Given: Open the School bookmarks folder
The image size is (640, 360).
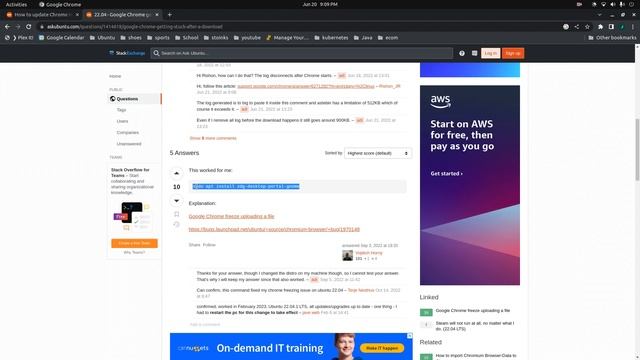Looking at the screenshot, I should (x=187, y=38).
